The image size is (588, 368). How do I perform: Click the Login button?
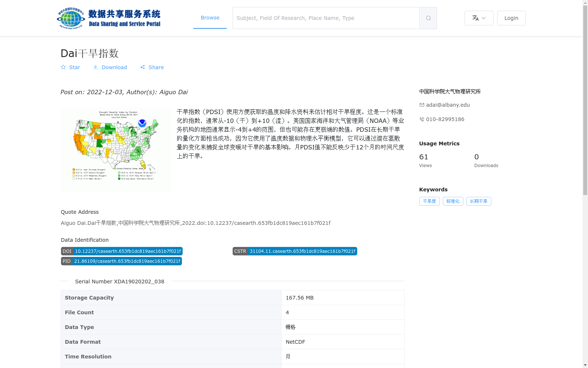511,18
